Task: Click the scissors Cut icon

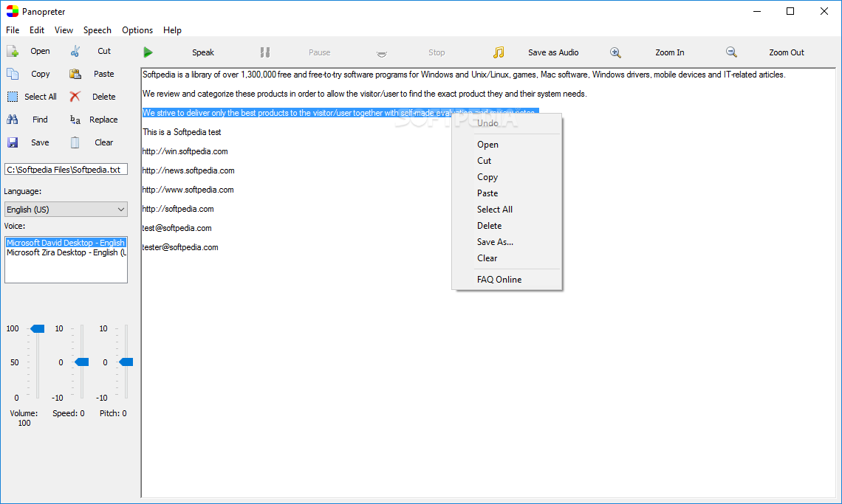Action: pos(75,52)
